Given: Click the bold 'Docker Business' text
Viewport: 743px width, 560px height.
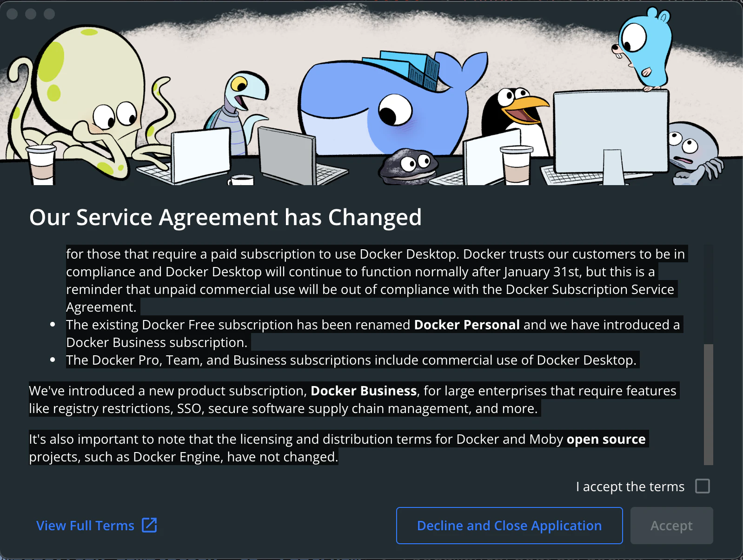Looking at the screenshot, I should click(x=364, y=391).
